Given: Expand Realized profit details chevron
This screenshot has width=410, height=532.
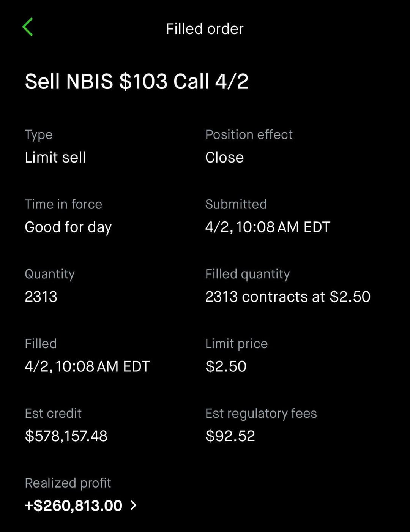Looking at the screenshot, I should coord(134,505).
